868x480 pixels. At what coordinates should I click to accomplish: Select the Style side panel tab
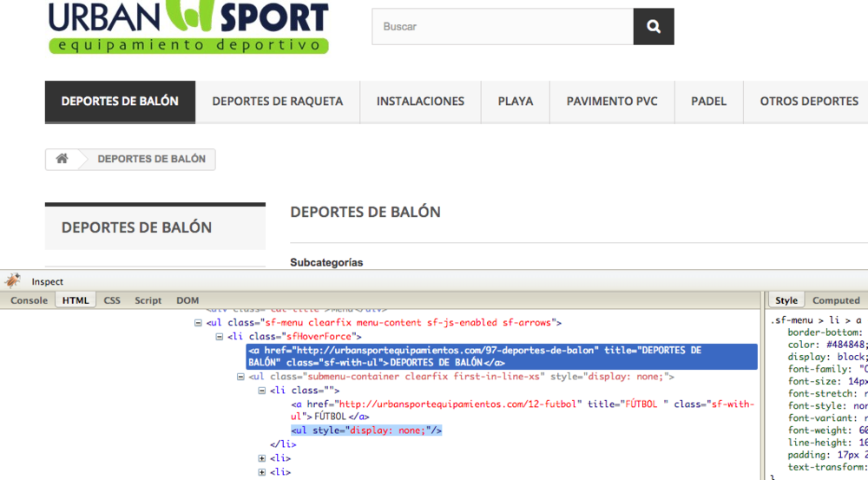tap(786, 300)
